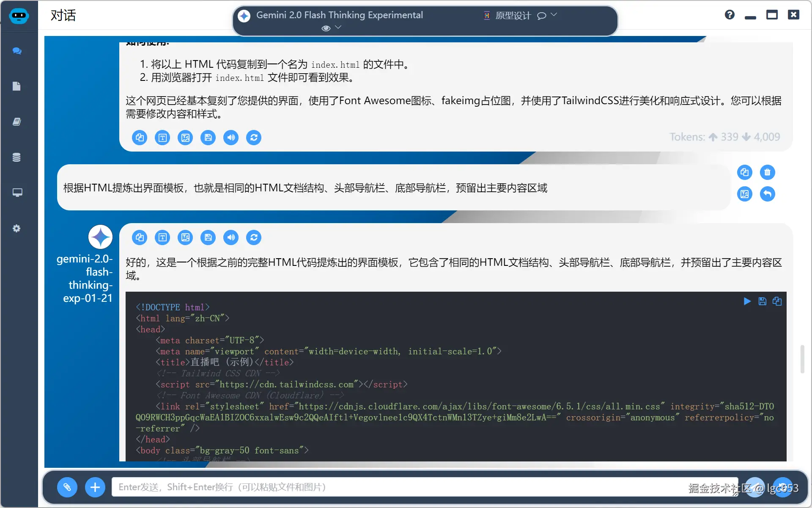This screenshot has width=812, height=508.
Task: Click the help question mark icon
Action: 730,15
